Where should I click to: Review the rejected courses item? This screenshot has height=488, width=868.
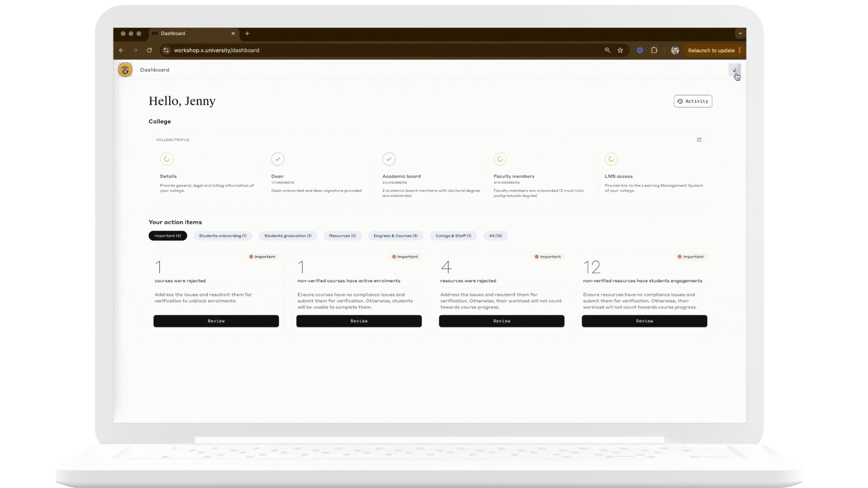click(x=216, y=321)
